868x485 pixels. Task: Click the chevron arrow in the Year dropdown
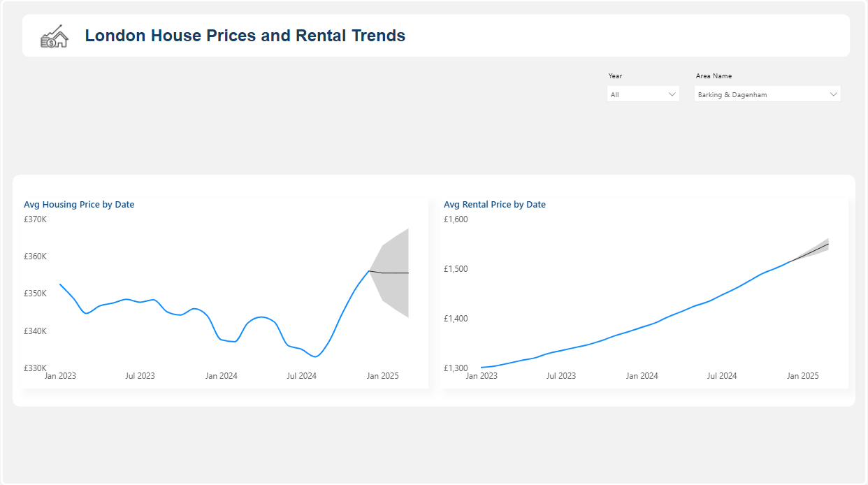[672, 94]
